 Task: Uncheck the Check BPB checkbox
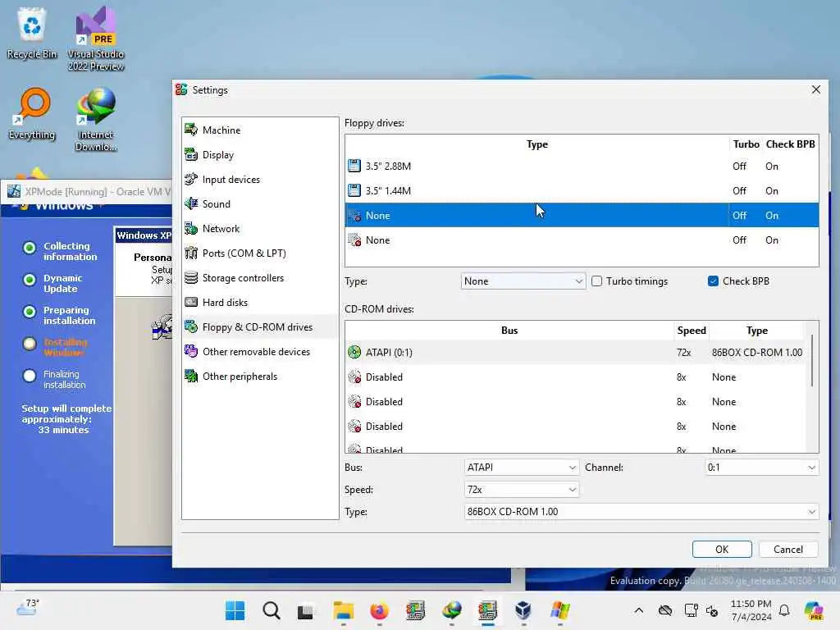coord(713,281)
